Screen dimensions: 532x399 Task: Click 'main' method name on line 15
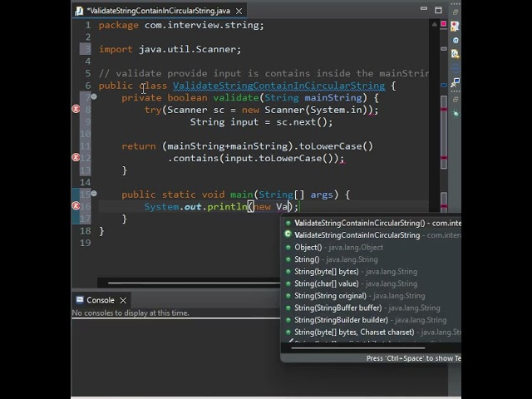[242, 195]
